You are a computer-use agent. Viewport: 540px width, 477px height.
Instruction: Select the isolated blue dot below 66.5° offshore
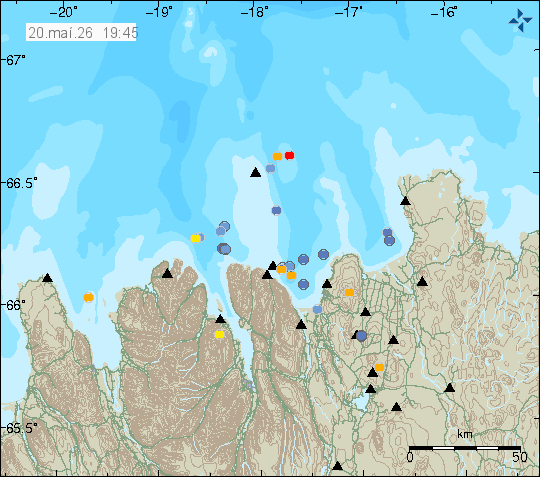coord(276,210)
